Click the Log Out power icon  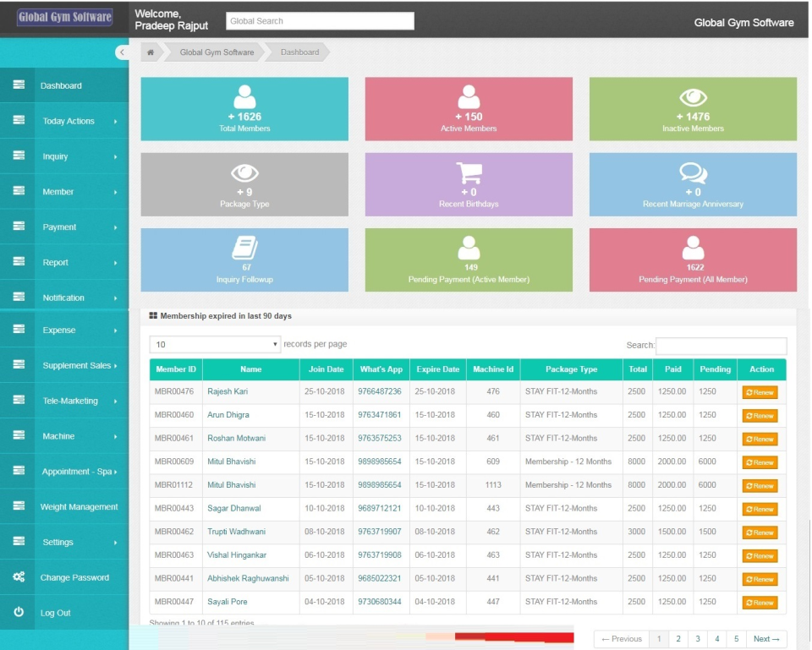[19, 613]
